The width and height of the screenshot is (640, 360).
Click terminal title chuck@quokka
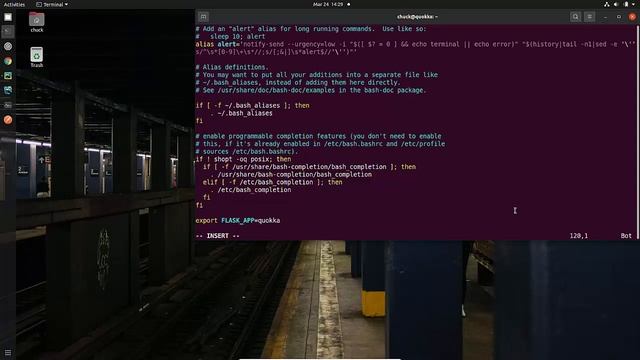point(417,17)
